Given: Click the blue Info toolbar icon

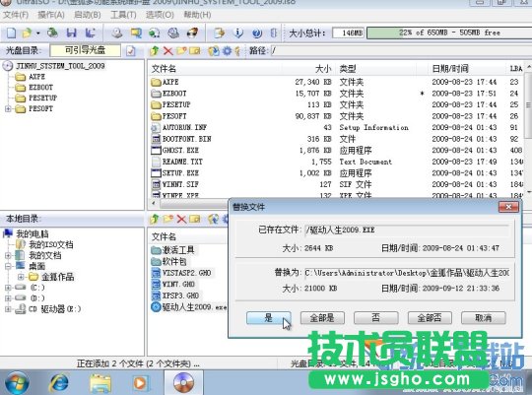Looking at the screenshot, I should pyautogui.click(x=238, y=33).
